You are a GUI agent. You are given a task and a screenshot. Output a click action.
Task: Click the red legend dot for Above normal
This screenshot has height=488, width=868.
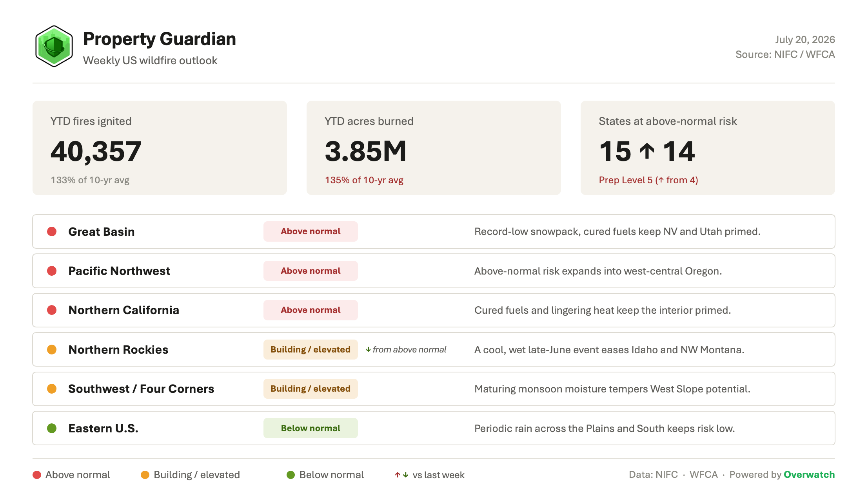coord(37,475)
